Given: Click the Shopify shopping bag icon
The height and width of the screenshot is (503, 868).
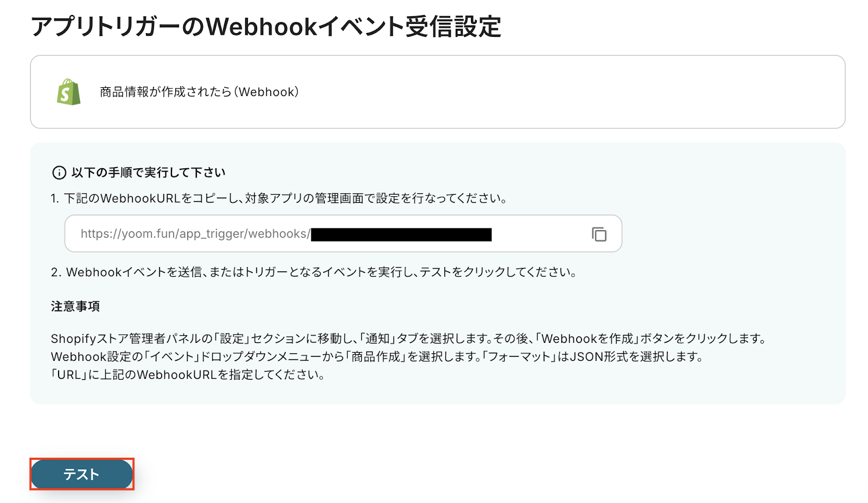Looking at the screenshot, I should [69, 92].
